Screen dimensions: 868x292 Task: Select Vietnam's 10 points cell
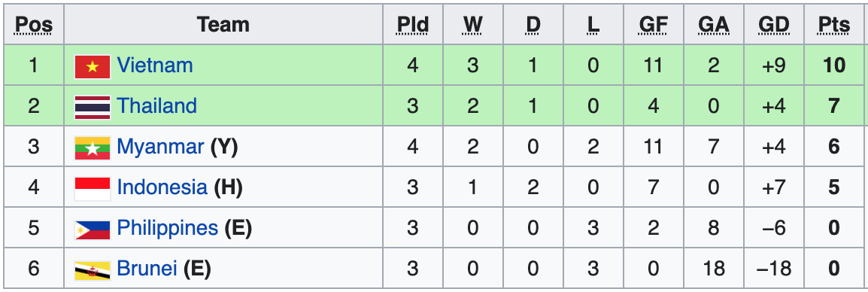pyautogui.click(x=834, y=65)
